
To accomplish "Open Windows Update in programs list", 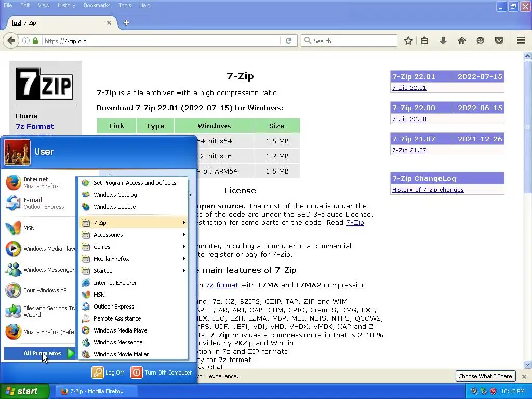I will [x=133, y=207].
